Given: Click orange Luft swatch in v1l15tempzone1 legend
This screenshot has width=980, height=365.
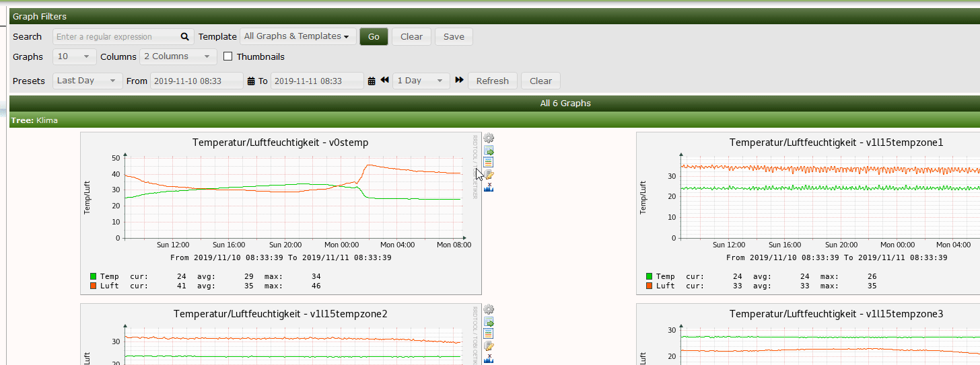Looking at the screenshot, I should pyautogui.click(x=649, y=286).
